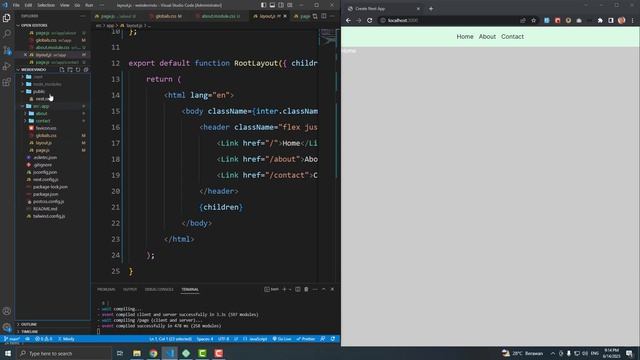Open Chrome from the Windows taskbar

(x=153, y=353)
